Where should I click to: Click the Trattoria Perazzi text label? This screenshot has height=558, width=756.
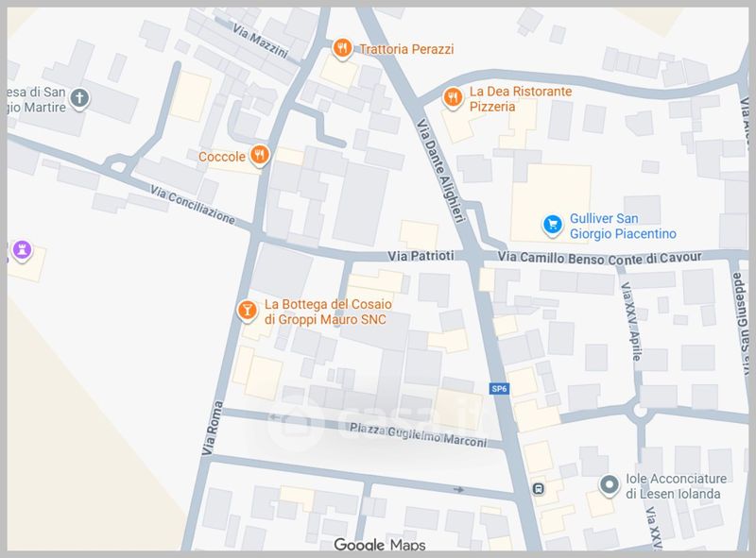pos(406,49)
